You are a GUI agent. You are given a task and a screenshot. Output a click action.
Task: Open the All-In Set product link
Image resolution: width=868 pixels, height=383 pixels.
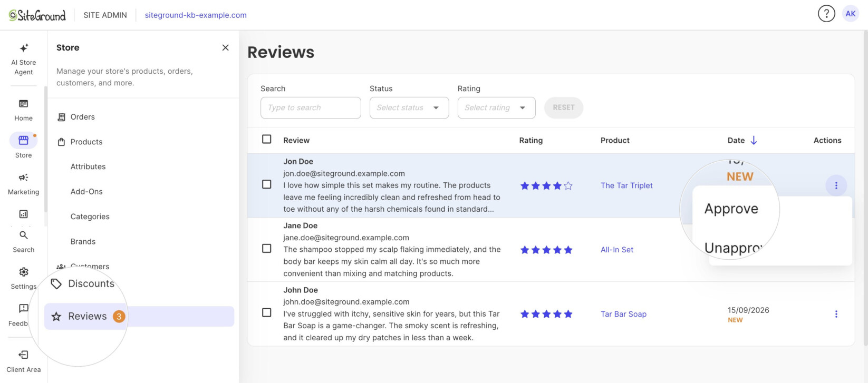click(617, 250)
